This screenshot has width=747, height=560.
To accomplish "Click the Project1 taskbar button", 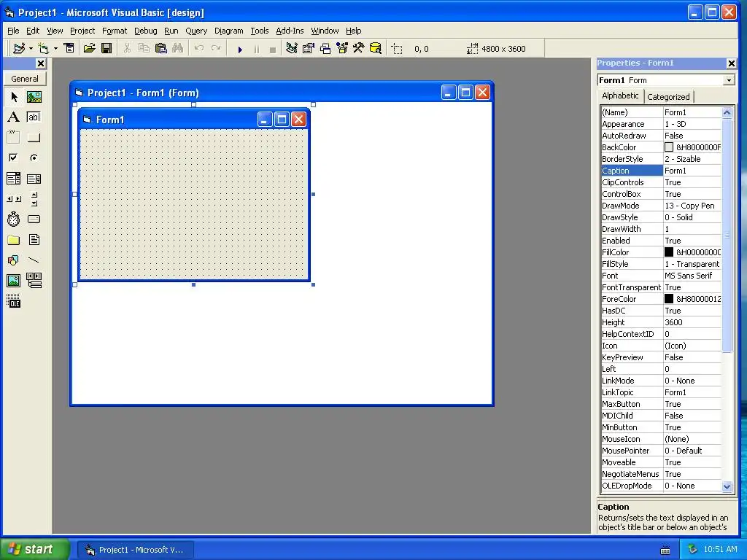I will pos(135,550).
